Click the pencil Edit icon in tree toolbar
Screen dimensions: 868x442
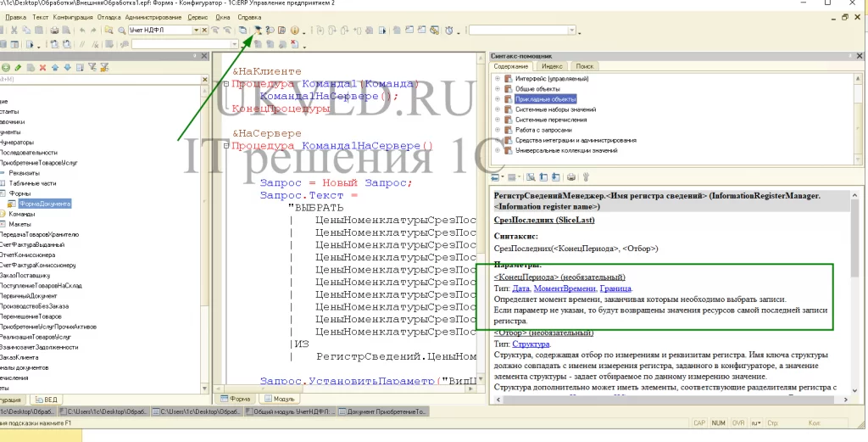tap(18, 67)
